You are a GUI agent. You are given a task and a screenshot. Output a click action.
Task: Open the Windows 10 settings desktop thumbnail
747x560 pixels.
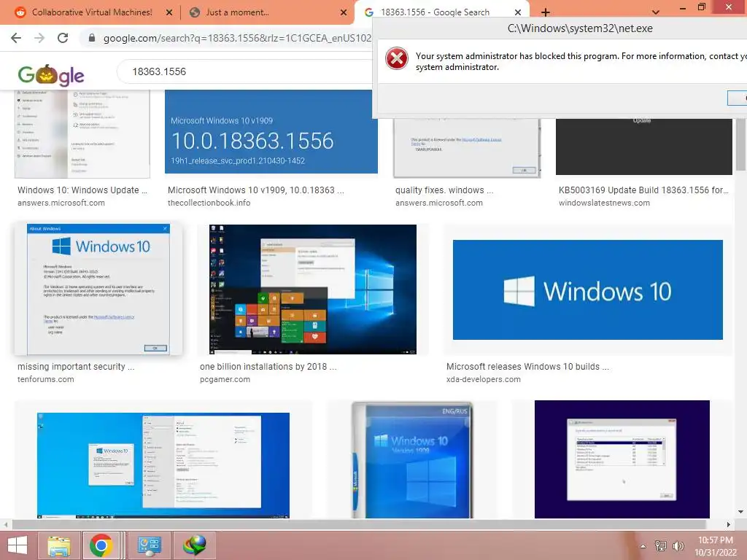163,464
